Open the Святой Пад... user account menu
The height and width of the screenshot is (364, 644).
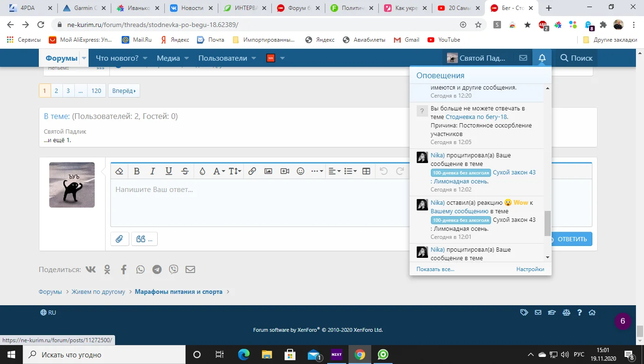476,58
